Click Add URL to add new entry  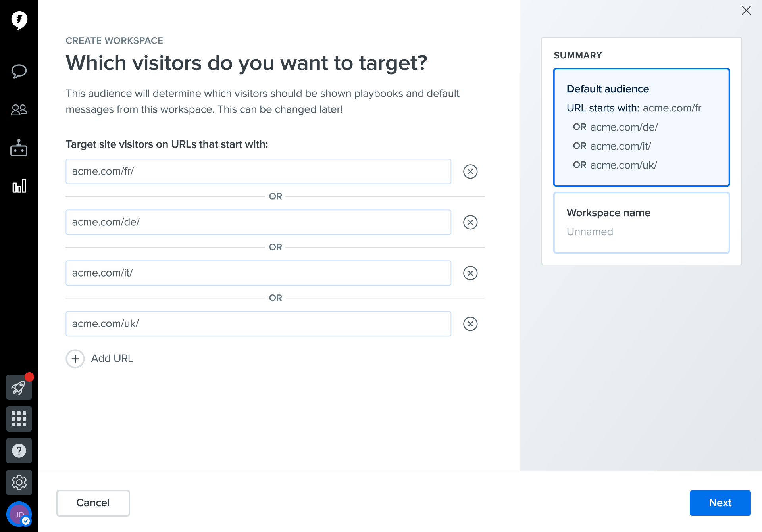point(100,358)
